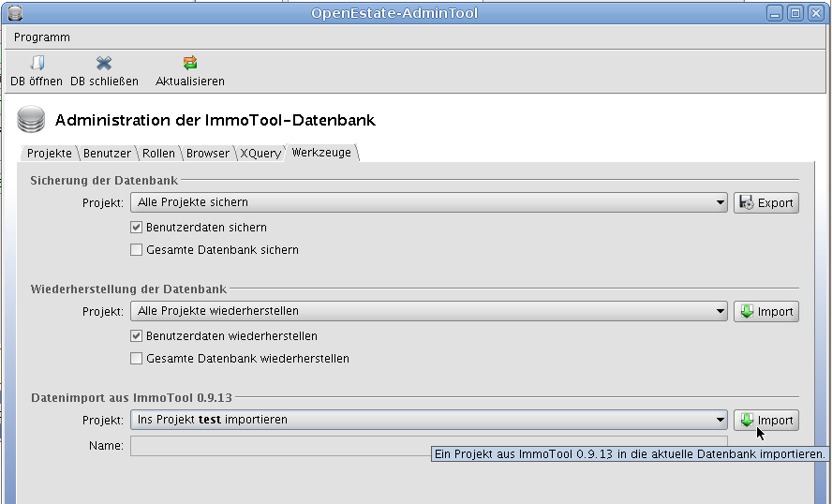Uncheck Benutzerdaten sichern checkbox
This screenshot has height=504, width=832.
(137, 228)
